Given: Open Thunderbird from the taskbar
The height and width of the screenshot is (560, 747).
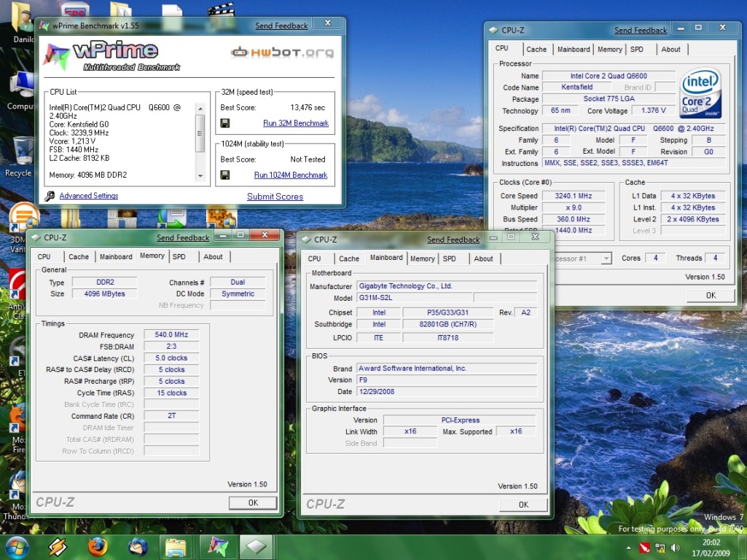Looking at the screenshot, I should coord(138,547).
